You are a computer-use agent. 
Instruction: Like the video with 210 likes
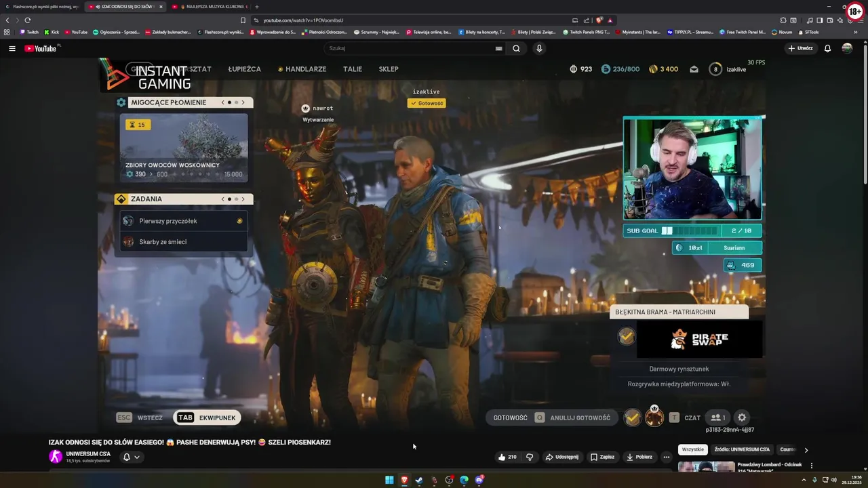click(x=507, y=457)
